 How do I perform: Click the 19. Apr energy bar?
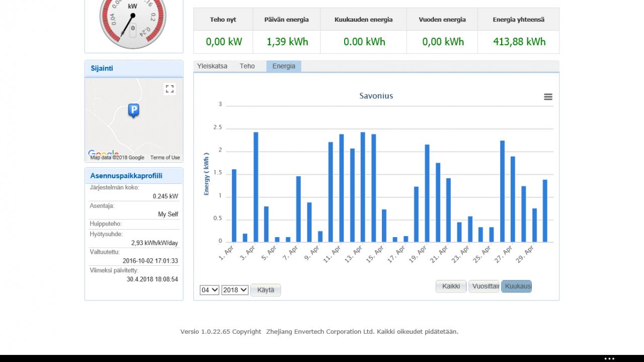[427, 193]
